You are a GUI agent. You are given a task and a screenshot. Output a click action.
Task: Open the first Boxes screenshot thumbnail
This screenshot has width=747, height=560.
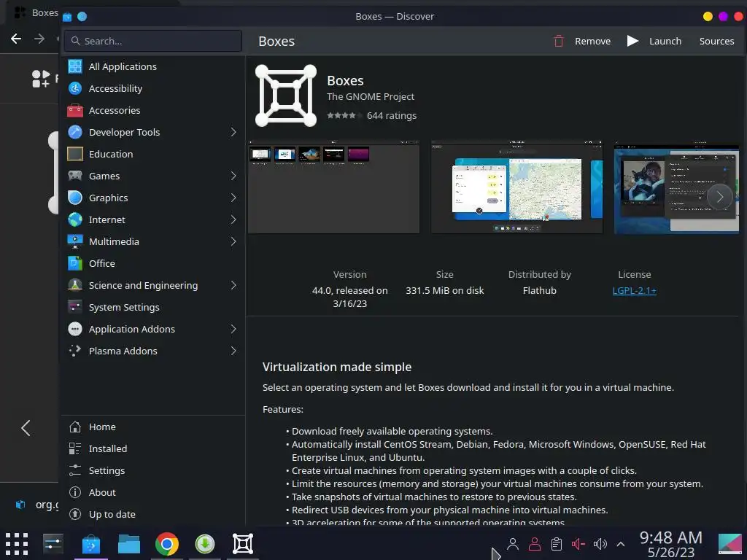pos(333,187)
